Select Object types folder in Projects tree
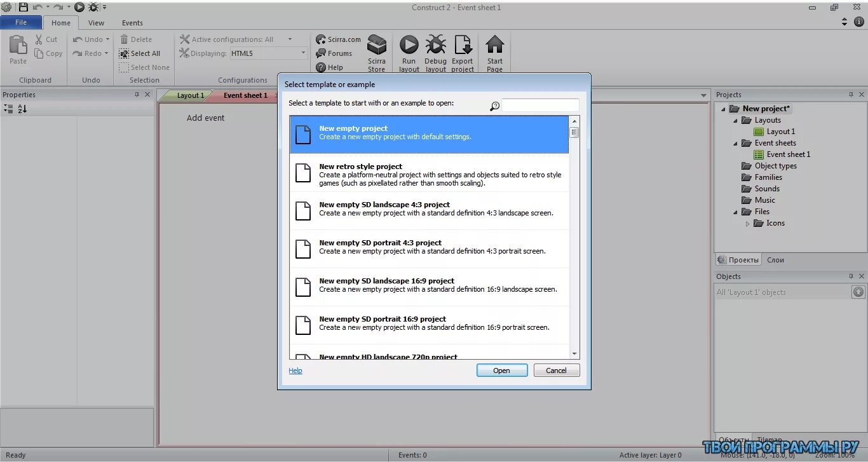 (769, 166)
